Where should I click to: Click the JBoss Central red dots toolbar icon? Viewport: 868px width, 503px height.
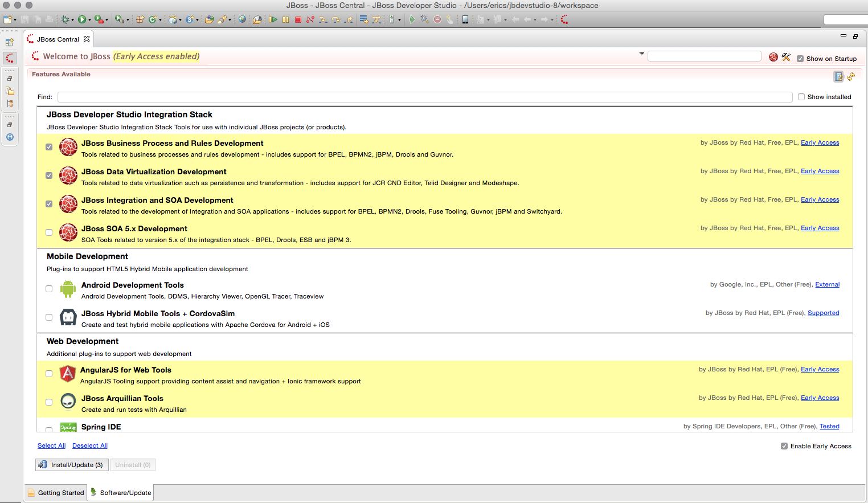[564, 19]
